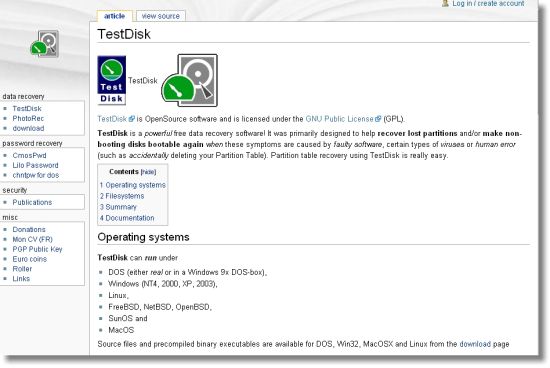Open Roller sidebar link
The height and width of the screenshot is (368, 550).
point(22,268)
